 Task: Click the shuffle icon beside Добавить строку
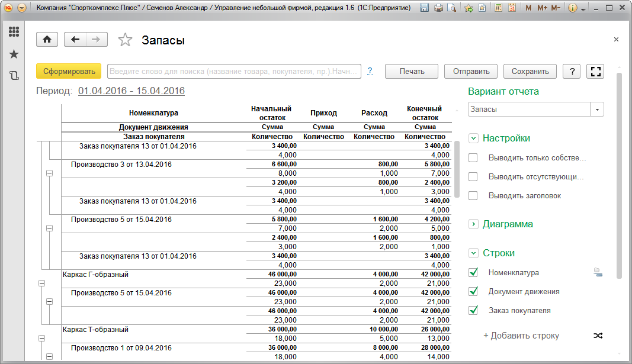(x=598, y=336)
